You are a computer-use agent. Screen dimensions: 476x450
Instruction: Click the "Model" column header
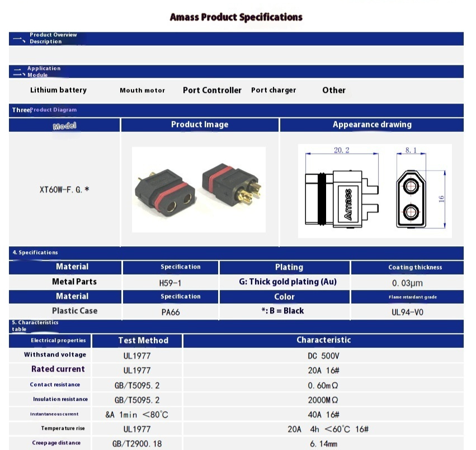[64, 125]
